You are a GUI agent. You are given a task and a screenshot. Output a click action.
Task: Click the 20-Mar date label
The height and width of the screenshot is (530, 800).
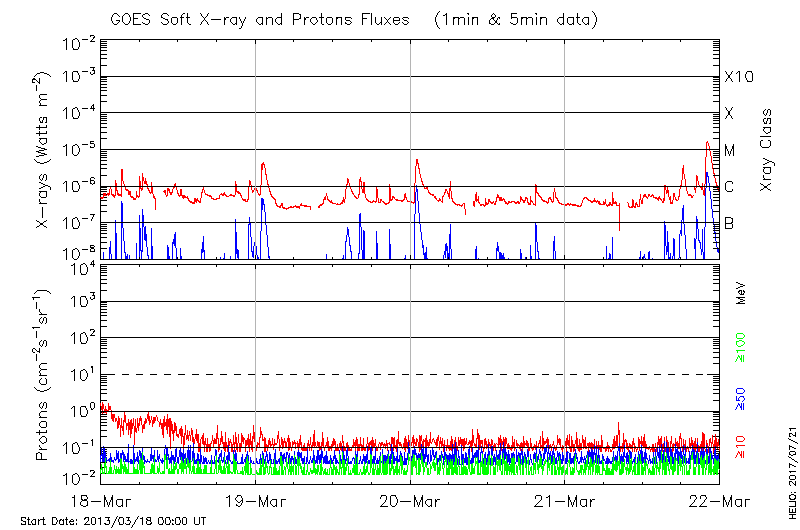point(410,500)
